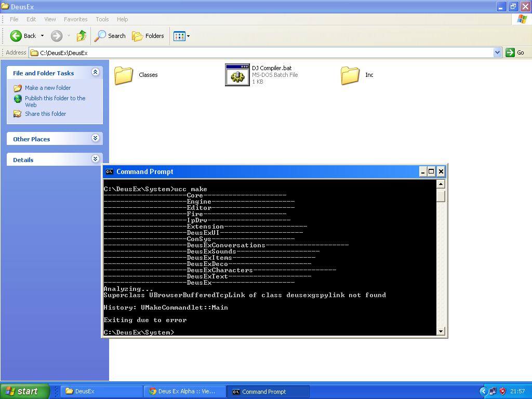The height and width of the screenshot is (399, 532).
Task: Click the DeusEx title bar folder icon
Action: point(5,6)
